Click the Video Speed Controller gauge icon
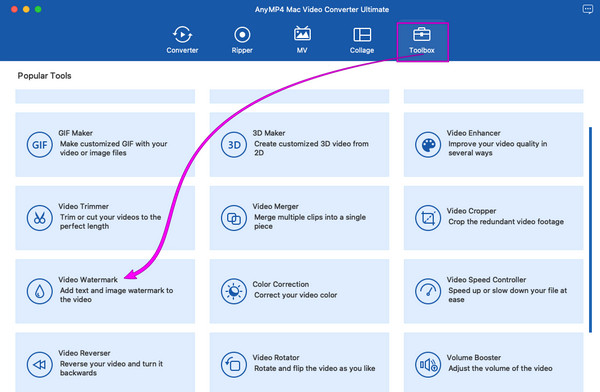The width and height of the screenshot is (600, 392). click(428, 291)
